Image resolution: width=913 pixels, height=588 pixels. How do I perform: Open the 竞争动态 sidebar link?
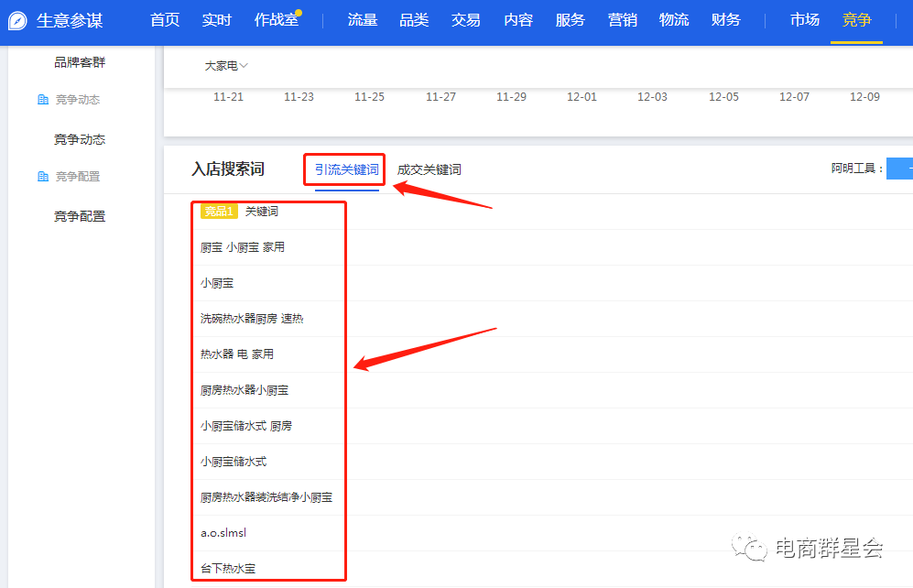coord(80,139)
